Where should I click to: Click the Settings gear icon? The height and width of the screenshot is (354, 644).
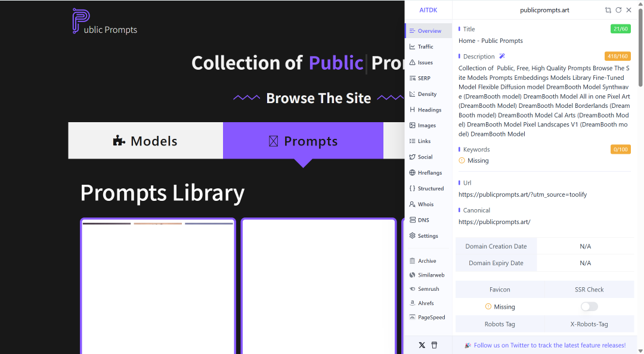(x=413, y=236)
